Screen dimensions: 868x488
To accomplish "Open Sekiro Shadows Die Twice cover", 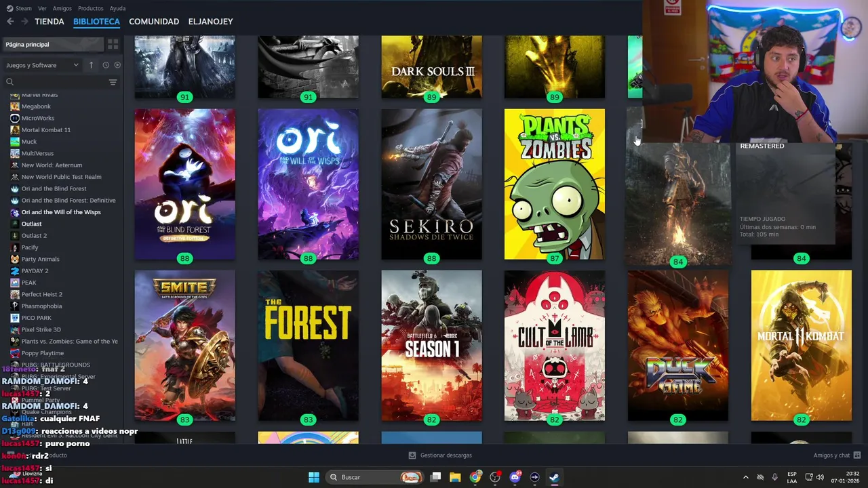I will 431,184.
